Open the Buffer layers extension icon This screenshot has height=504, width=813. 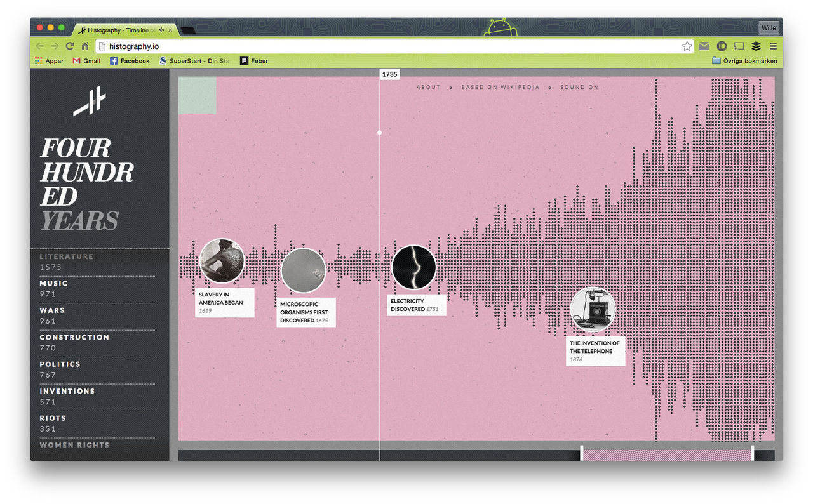tap(756, 46)
